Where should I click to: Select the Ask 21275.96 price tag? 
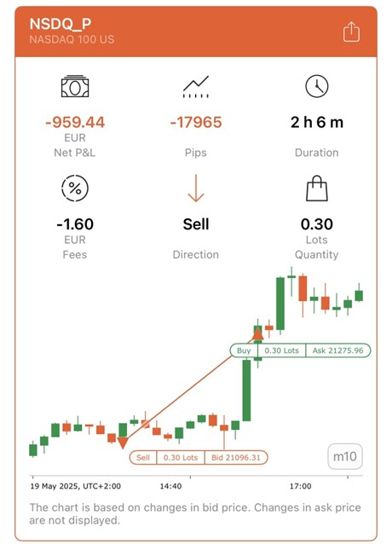click(x=338, y=350)
